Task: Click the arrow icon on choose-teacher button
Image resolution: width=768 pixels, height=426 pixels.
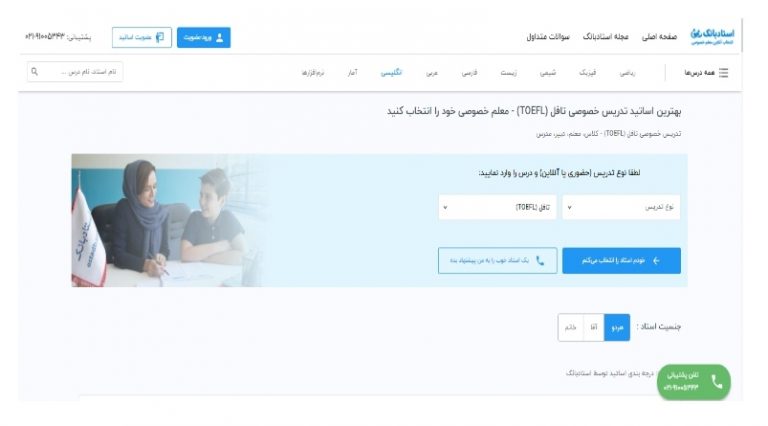Action: point(656,260)
